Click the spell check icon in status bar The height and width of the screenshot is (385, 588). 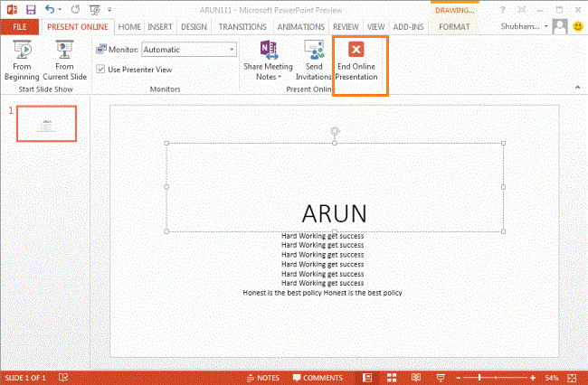coord(63,378)
